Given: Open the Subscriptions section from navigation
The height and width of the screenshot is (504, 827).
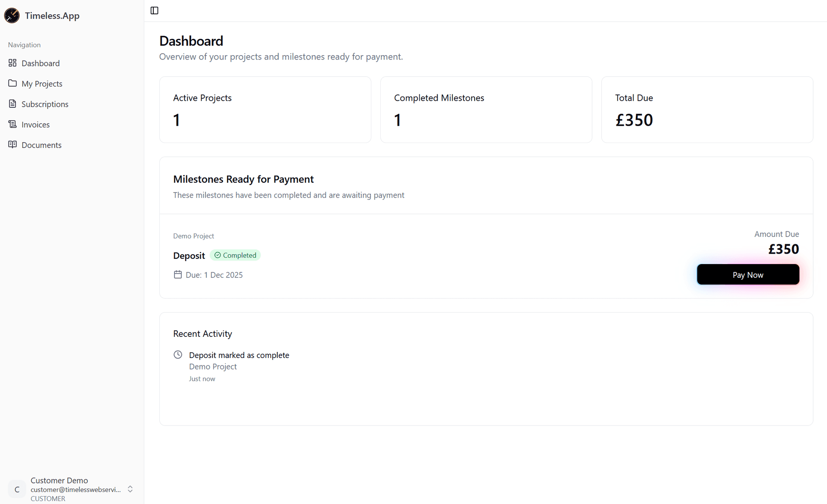Looking at the screenshot, I should coord(45,104).
